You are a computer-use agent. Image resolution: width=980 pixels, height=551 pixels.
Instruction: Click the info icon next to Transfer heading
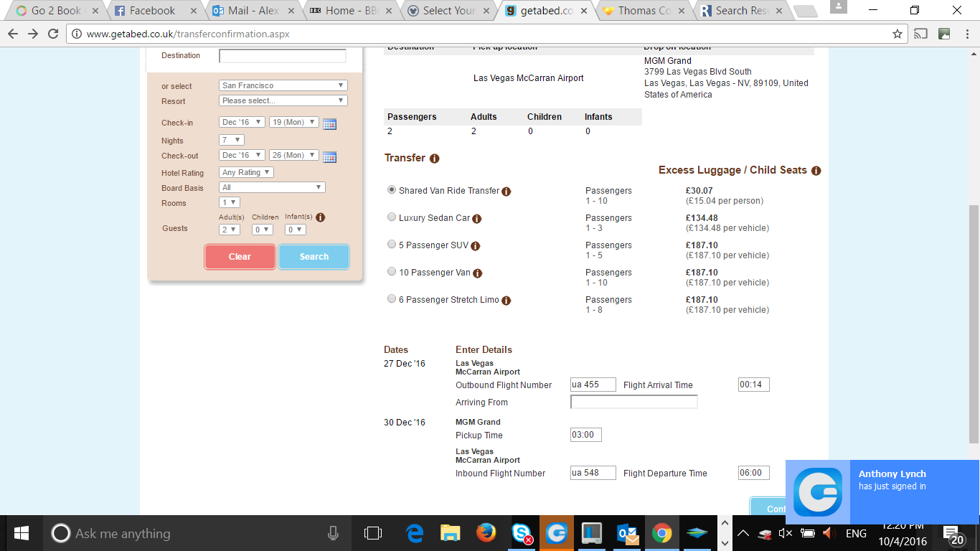(434, 159)
